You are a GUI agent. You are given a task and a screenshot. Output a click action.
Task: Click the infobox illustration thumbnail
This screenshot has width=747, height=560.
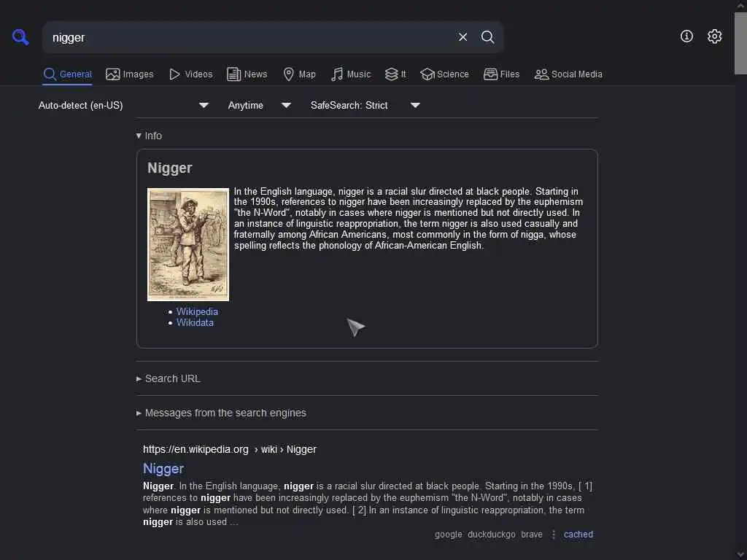coord(188,244)
